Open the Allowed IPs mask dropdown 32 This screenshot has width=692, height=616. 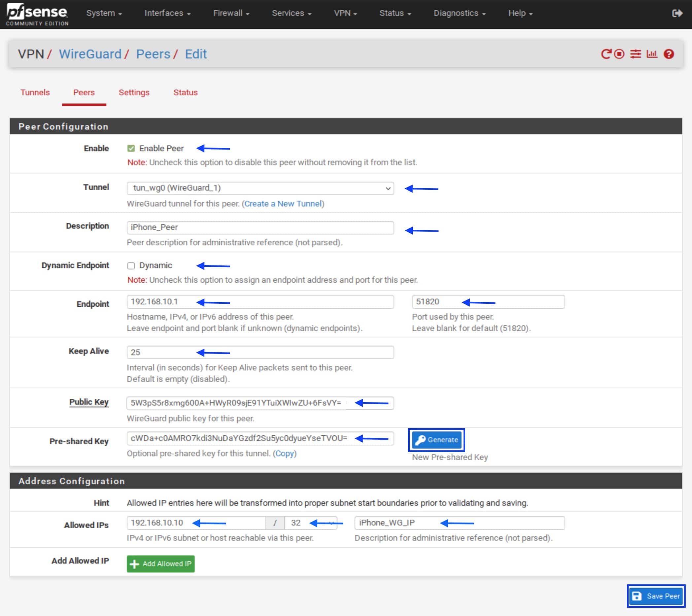(x=310, y=523)
